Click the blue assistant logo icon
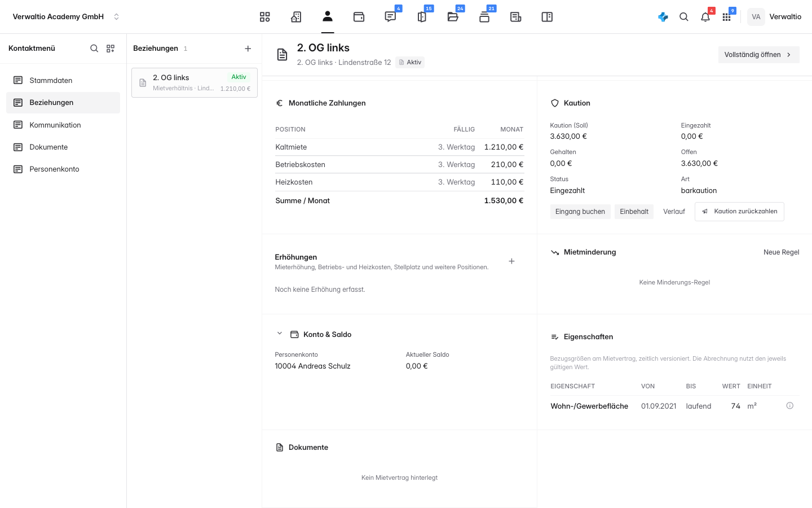Image resolution: width=812 pixels, height=508 pixels. click(x=663, y=17)
